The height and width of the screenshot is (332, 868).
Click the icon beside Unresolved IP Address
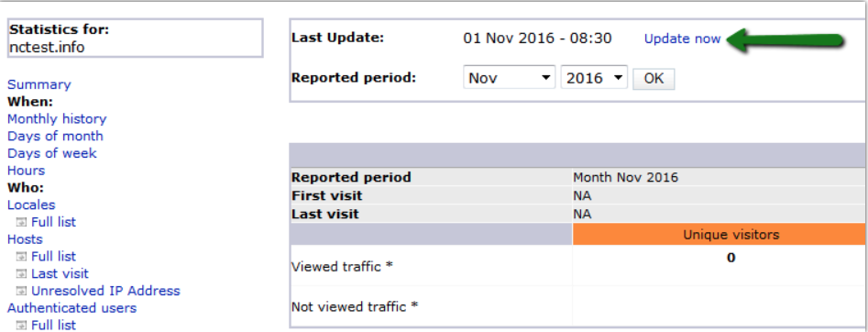pyautogui.click(x=22, y=291)
